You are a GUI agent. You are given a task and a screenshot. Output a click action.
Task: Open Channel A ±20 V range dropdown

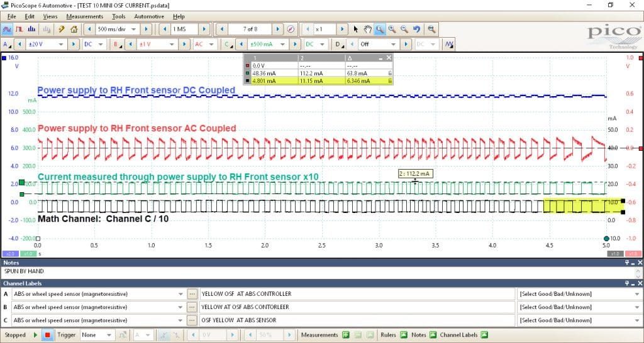click(x=61, y=44)
